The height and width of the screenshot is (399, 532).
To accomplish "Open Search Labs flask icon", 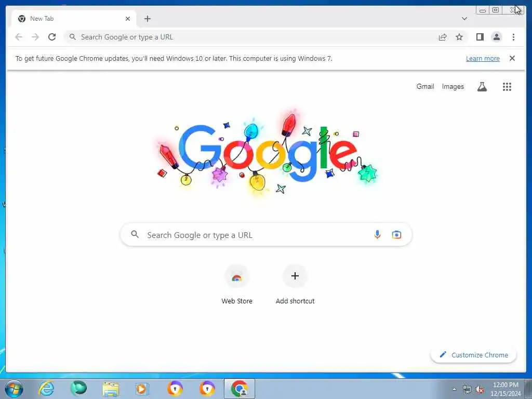I will 482,87.
